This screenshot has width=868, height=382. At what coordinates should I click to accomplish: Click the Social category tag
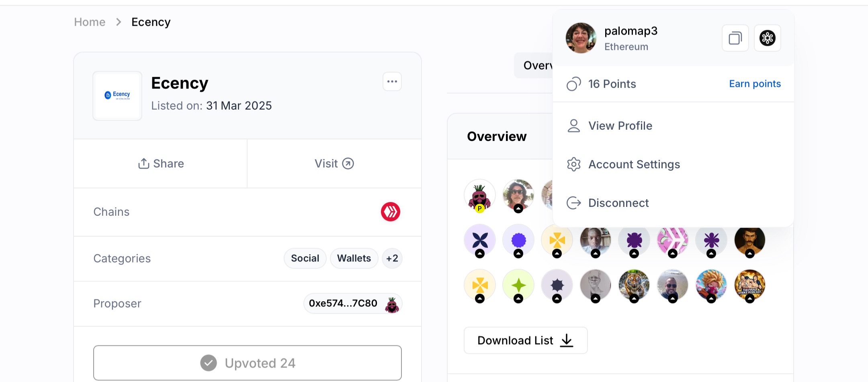tap(305, 258)
